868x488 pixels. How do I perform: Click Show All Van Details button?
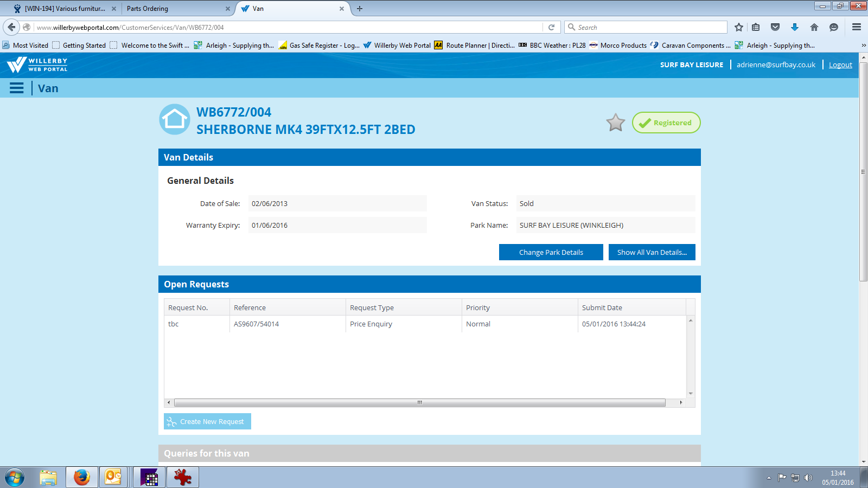coord(652,252)
